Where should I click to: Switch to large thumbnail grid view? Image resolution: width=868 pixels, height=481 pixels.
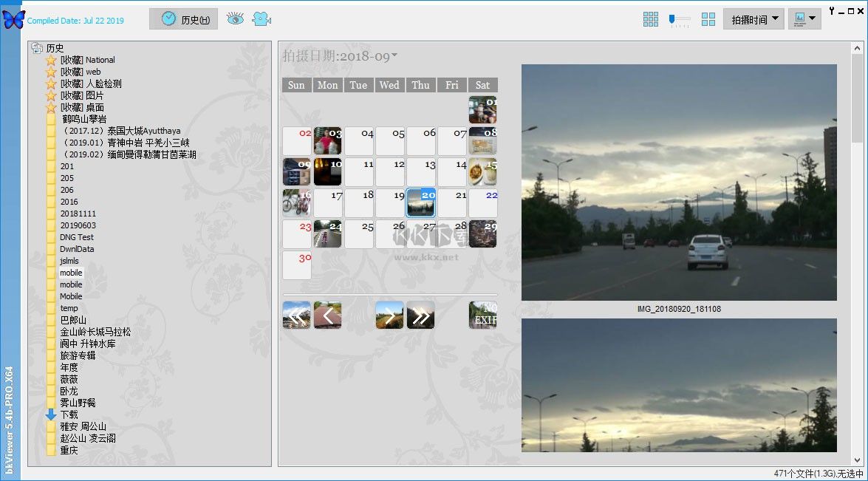pos(708,20)
